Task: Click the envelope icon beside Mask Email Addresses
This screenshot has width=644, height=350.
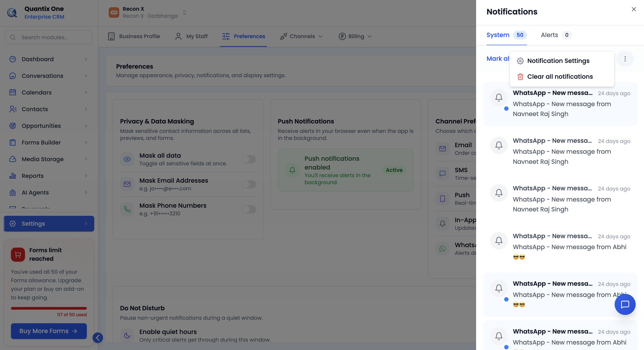Action: [x=127, y=184]
